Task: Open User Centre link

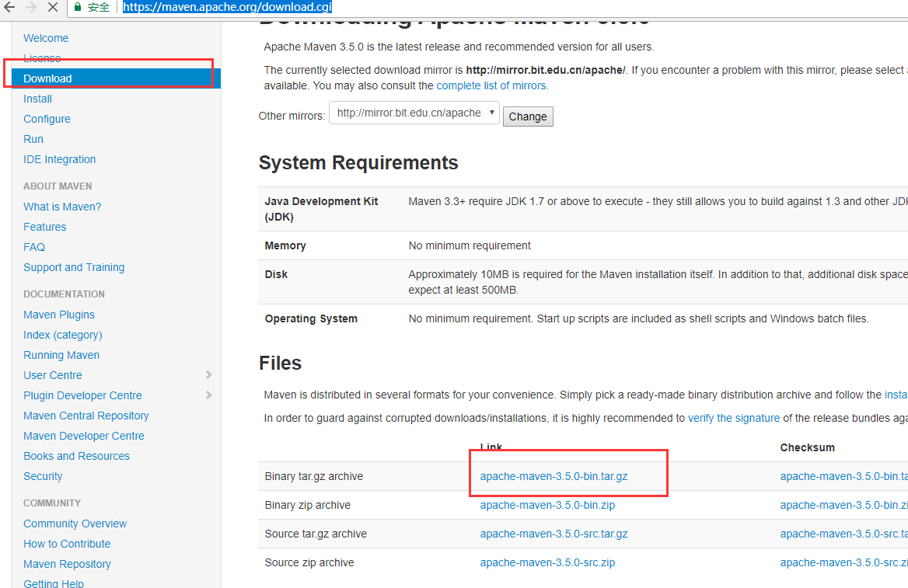Action: tap(53, 376)
